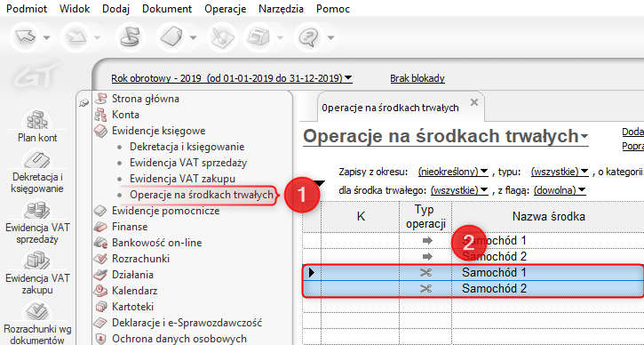644x345 pixels.
Task: Select Finanse in the navigation tree
Action: [x=130, y=227]
